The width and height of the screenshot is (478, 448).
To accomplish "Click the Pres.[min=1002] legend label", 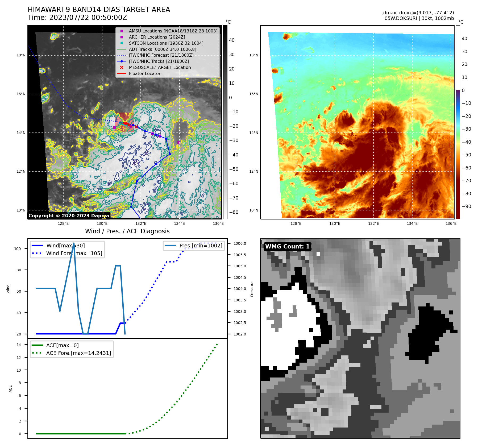I will [201, 246].
